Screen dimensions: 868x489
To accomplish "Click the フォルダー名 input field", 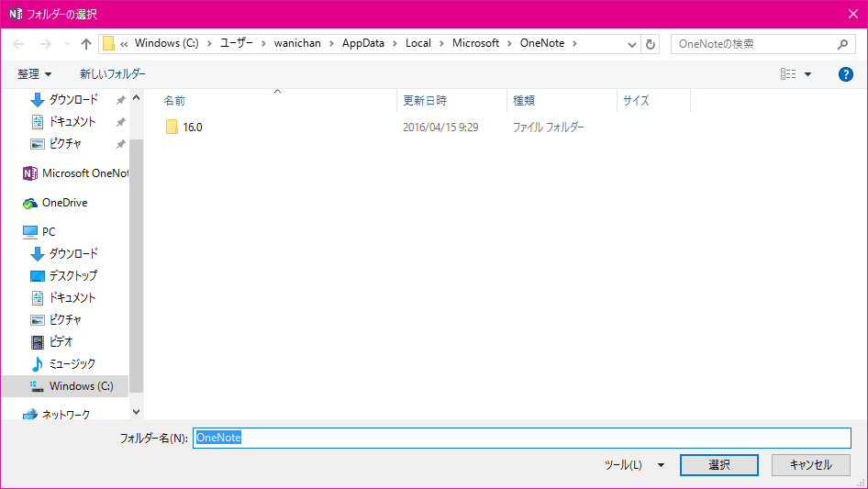I will (521, 438).
